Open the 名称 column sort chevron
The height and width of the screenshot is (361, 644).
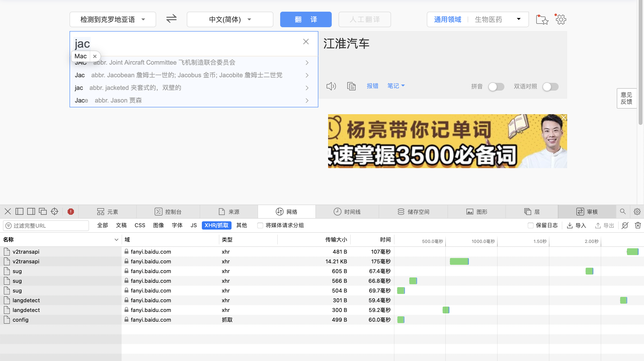coord(116,240)
